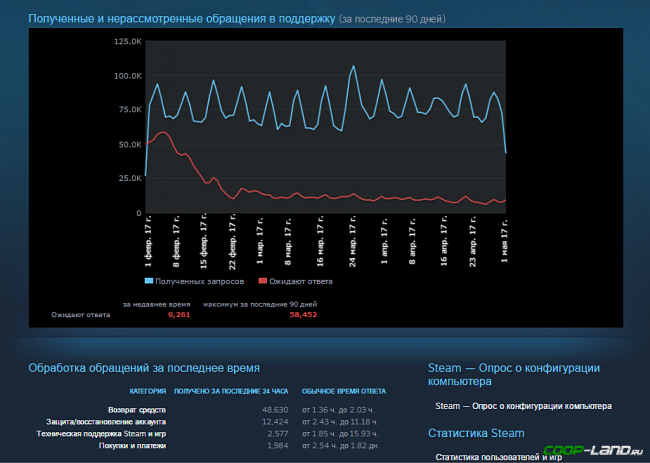Screen dimensions: 650x463
Task: Toggle the Ожидают ответа legend label
Action: 301,281
